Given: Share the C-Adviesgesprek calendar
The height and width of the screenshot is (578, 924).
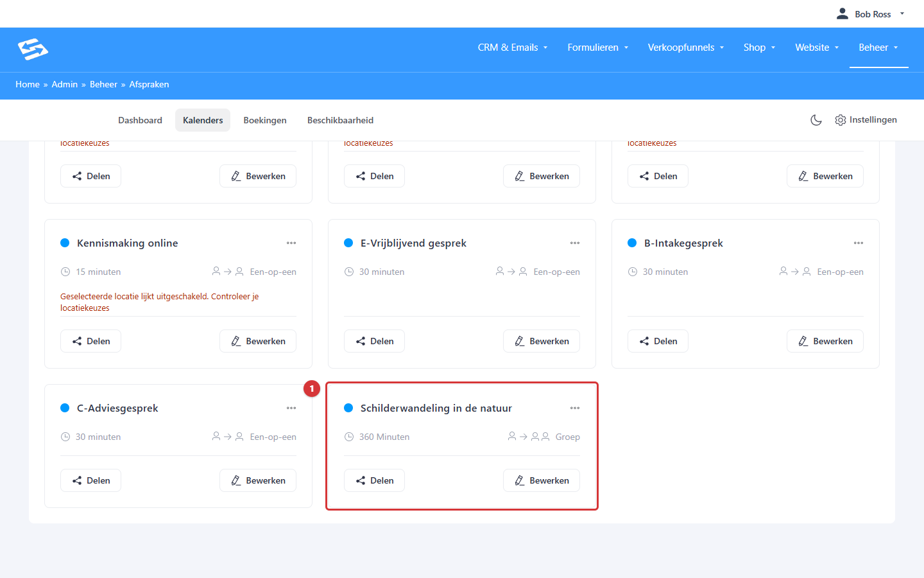Looking at the screenshot, I should click(90, 480).
